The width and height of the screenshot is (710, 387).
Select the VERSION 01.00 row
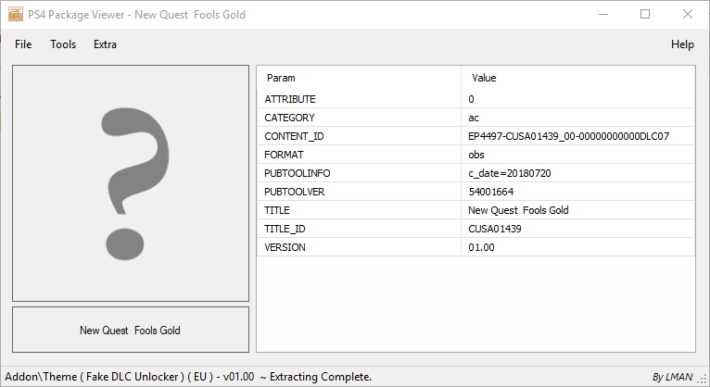(x=476, y=248)
